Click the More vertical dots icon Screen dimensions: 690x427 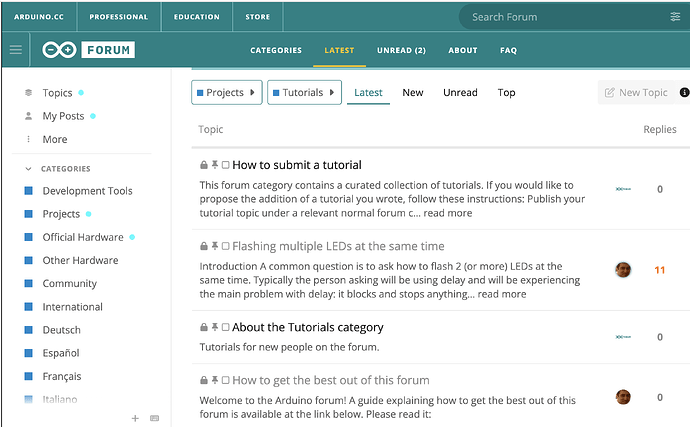coord(29,139)
